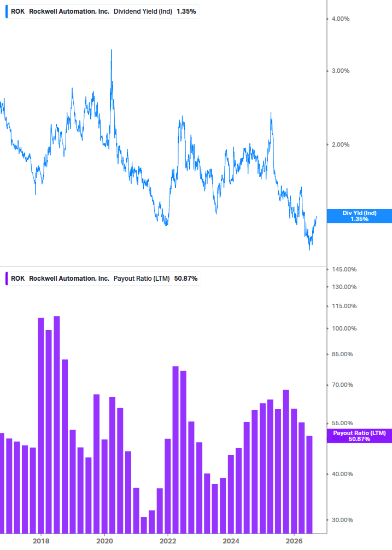Click the 2.00% yield axis label
Screen dimensions: 392x550
tap(341, 144)
